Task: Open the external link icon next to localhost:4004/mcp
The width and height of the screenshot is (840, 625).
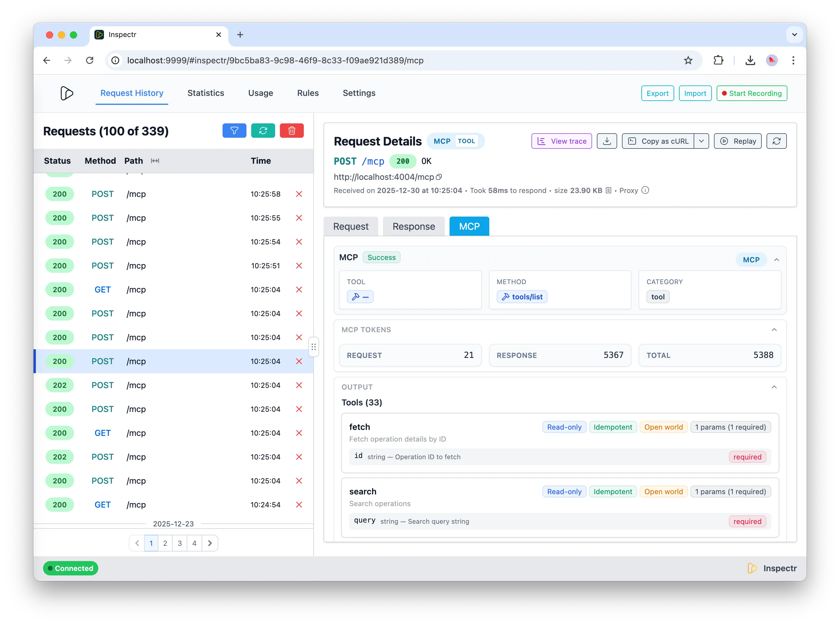Action: coord(439,177)
